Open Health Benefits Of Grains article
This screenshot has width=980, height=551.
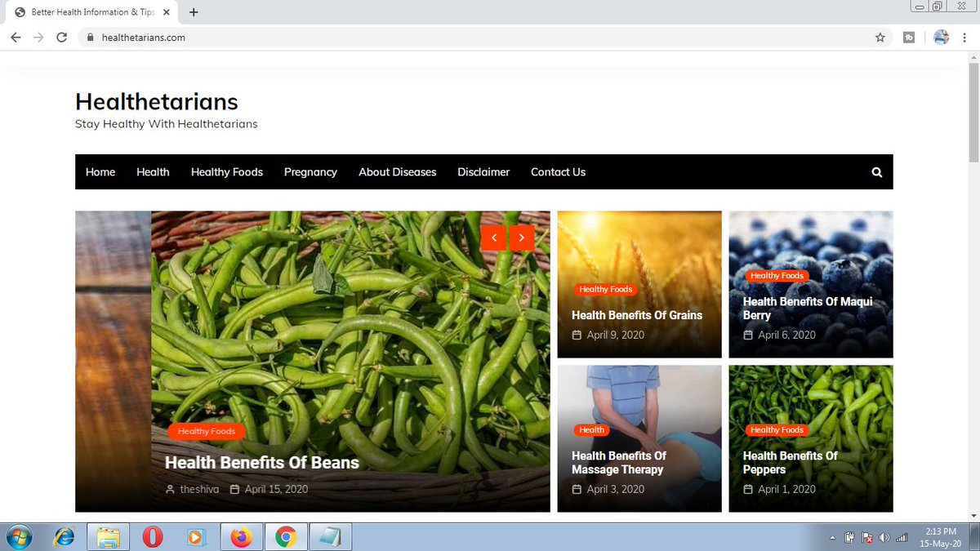pos(637,315)
